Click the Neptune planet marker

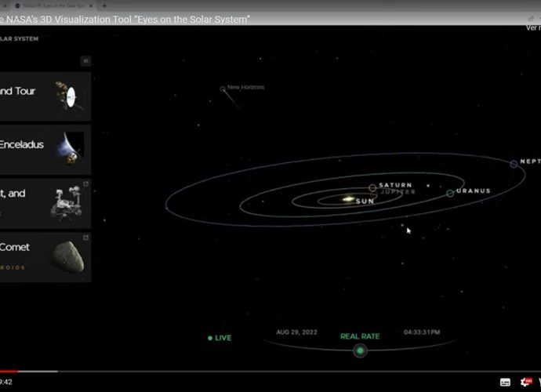(514, 164)
